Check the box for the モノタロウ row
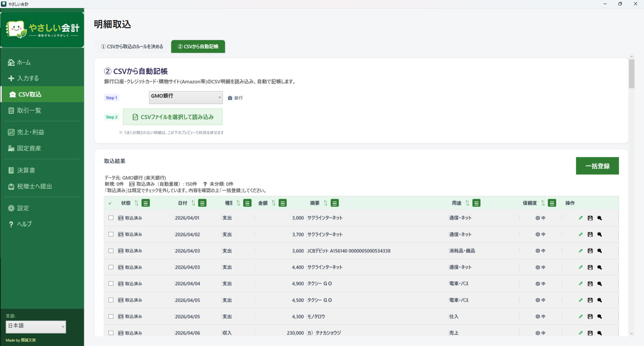 click(111, 316)
